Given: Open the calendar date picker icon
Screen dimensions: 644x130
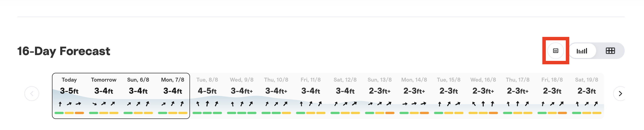Looking at the screenshot, I should tap(555, 51).
